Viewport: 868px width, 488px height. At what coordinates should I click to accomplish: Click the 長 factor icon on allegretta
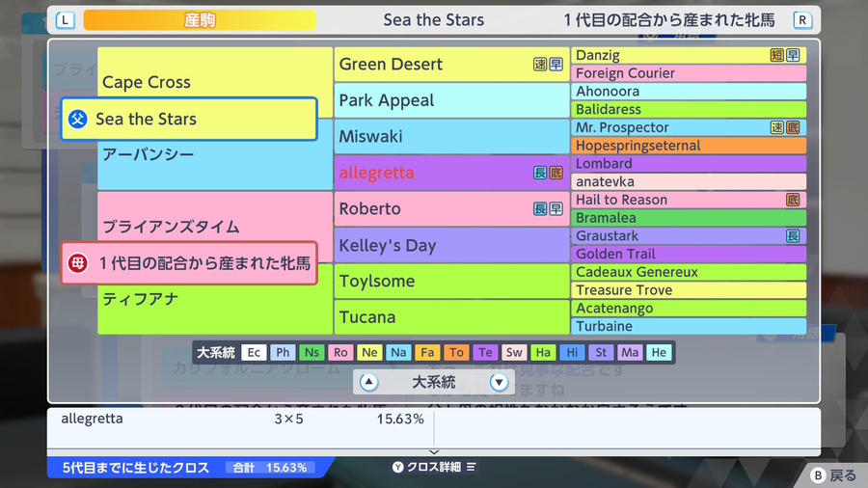coord(540,173)
